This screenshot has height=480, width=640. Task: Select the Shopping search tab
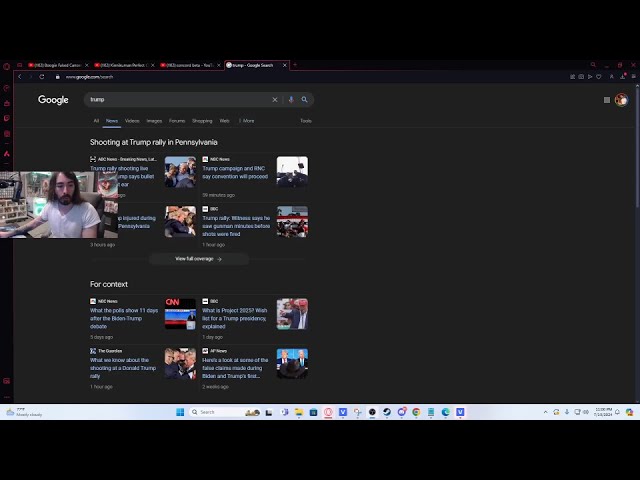click(x=202, y=121)
